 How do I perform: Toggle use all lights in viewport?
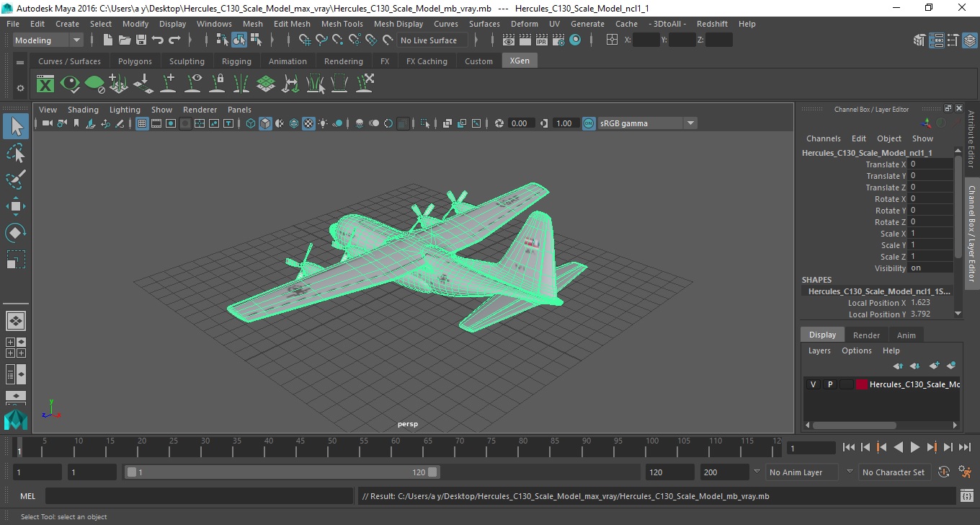[x=323, y=123]
